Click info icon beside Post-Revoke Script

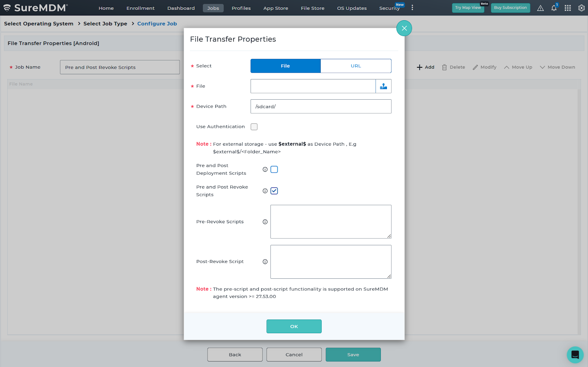click(x=265, y=262)
